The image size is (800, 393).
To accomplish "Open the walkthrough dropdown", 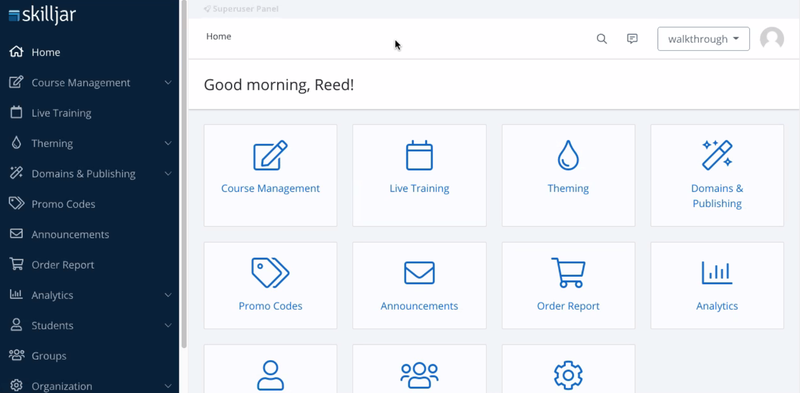I will coord(704,39).
